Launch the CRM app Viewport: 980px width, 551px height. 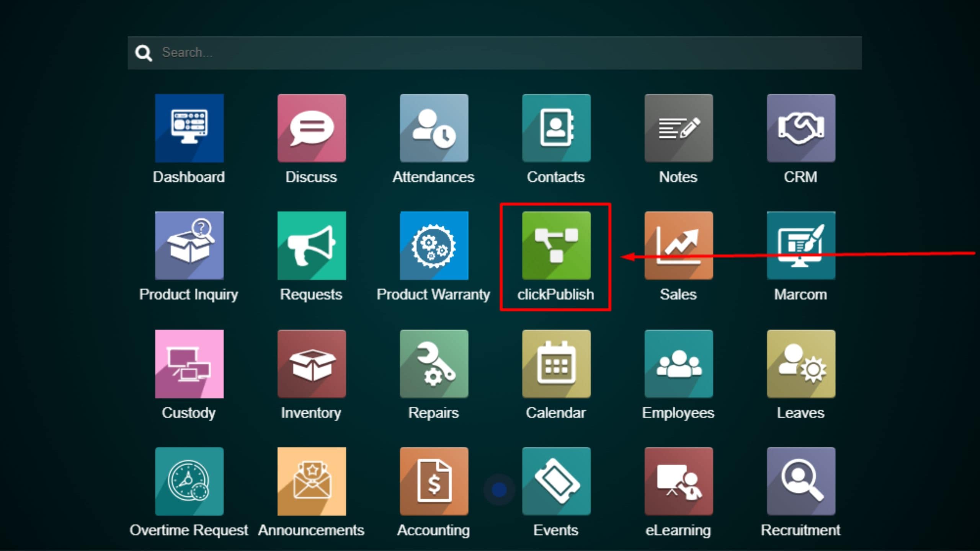point(801,128)
